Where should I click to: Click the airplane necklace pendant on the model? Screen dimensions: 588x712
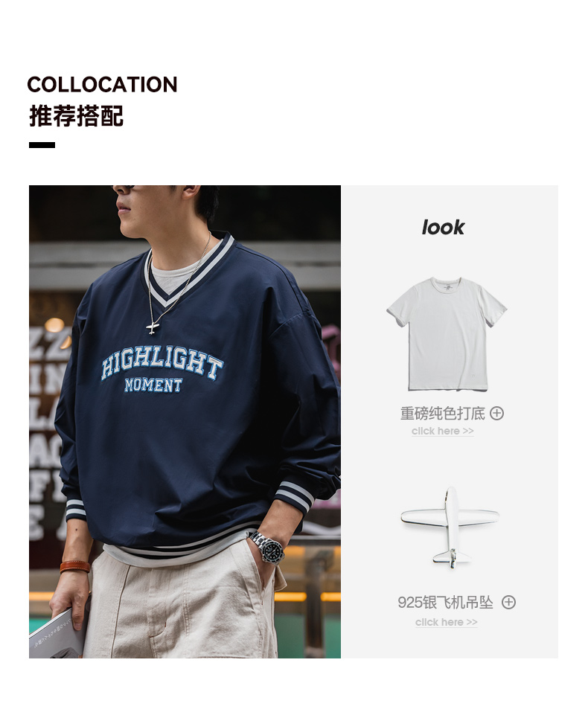[x=153, y=327]
